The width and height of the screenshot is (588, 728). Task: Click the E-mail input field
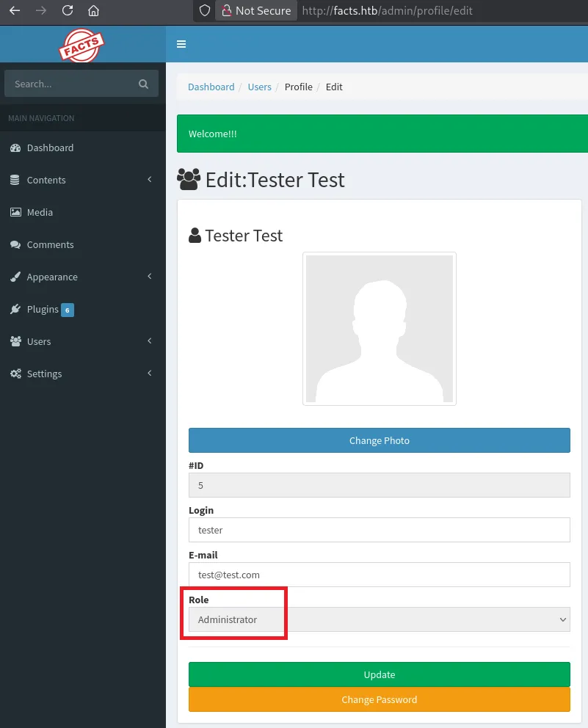379,575
